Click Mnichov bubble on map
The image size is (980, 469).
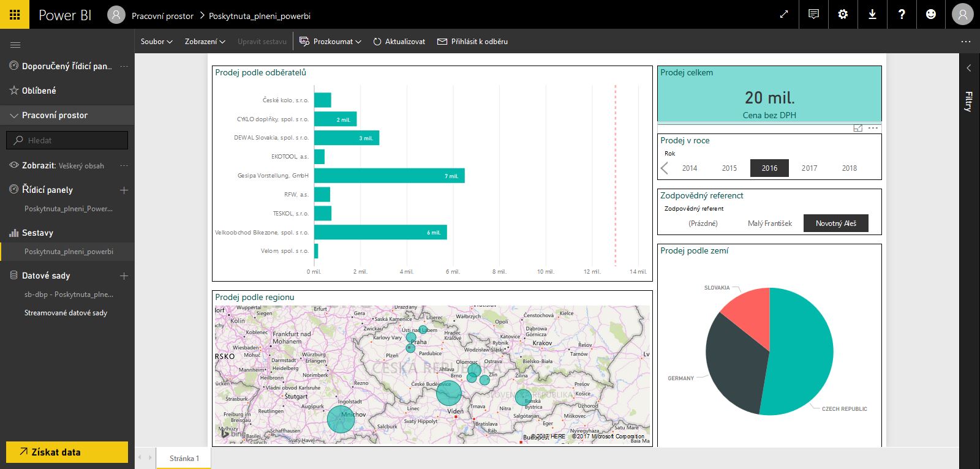[341, 419]
